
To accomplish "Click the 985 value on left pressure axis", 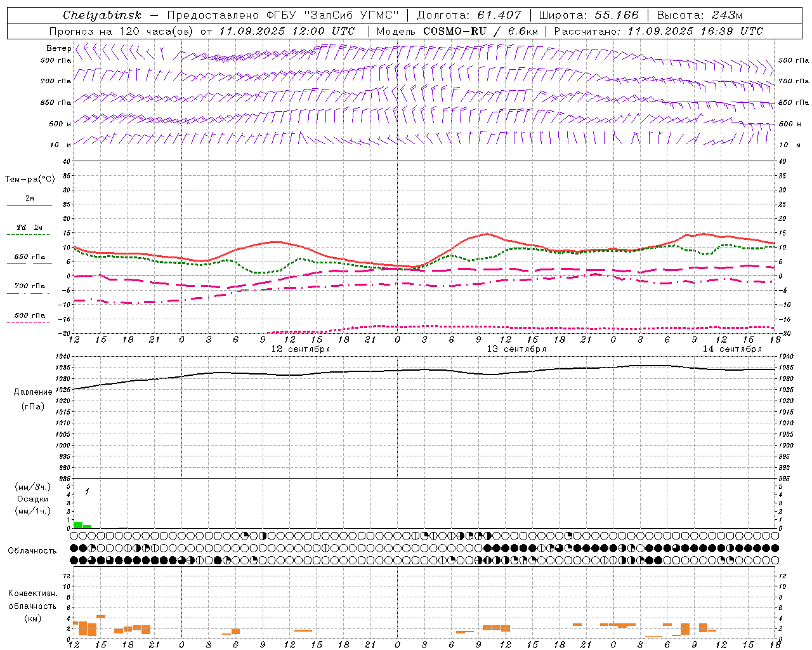I will tap(65, 479).
